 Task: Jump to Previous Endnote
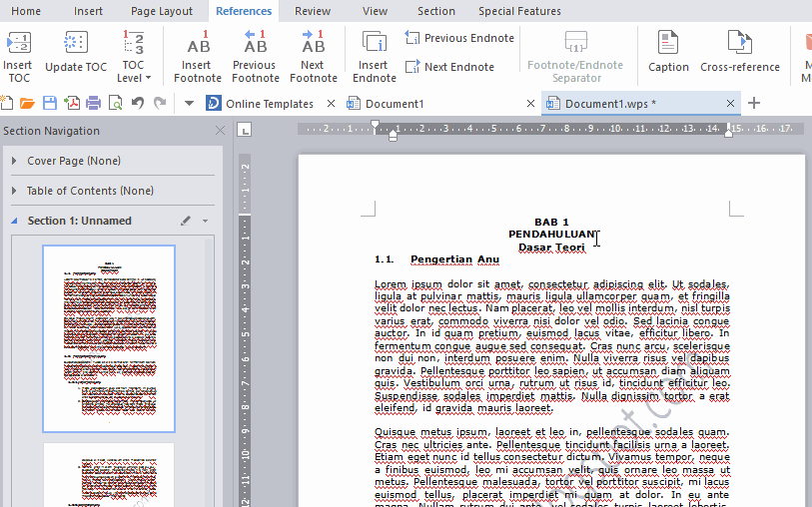pos(459,38)
